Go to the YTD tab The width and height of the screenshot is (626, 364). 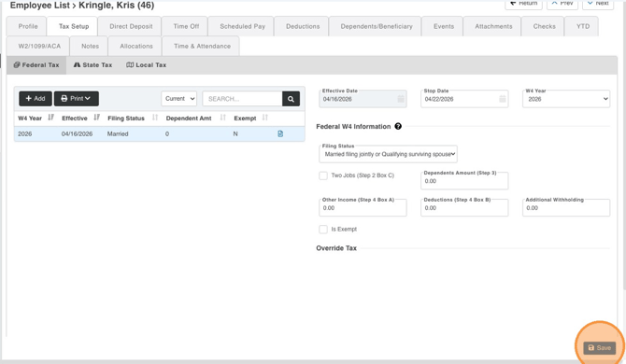(582, 26)
